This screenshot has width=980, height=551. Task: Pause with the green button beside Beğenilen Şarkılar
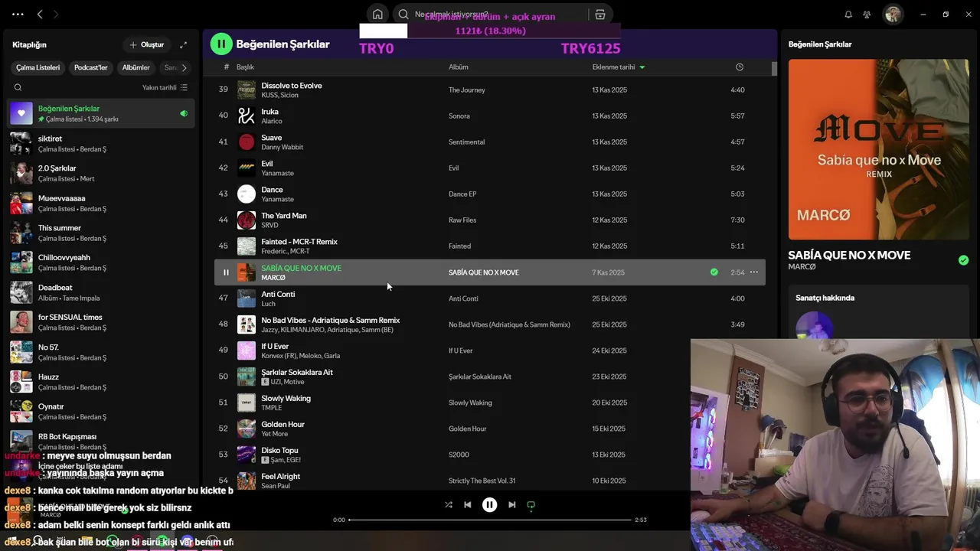(221, 44)
